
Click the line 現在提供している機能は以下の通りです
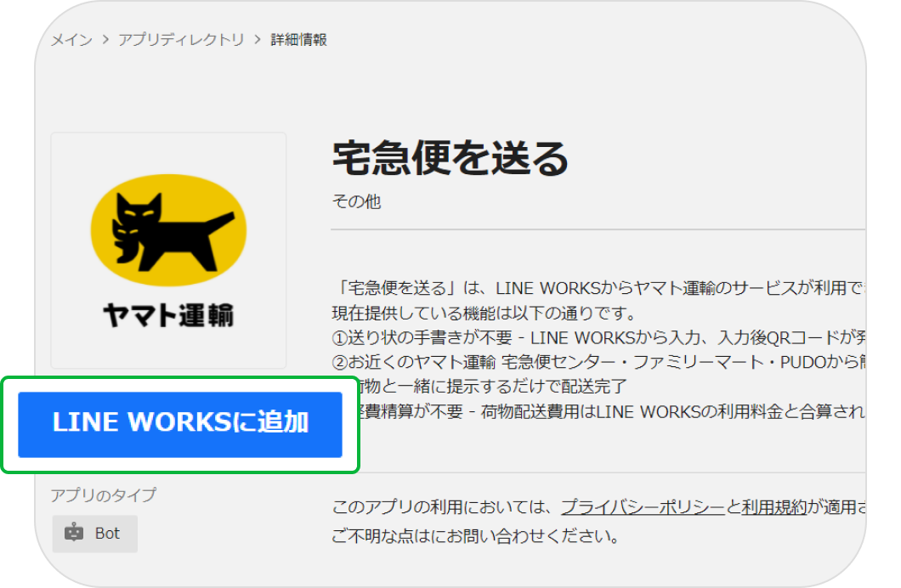(x=484, y=313)
